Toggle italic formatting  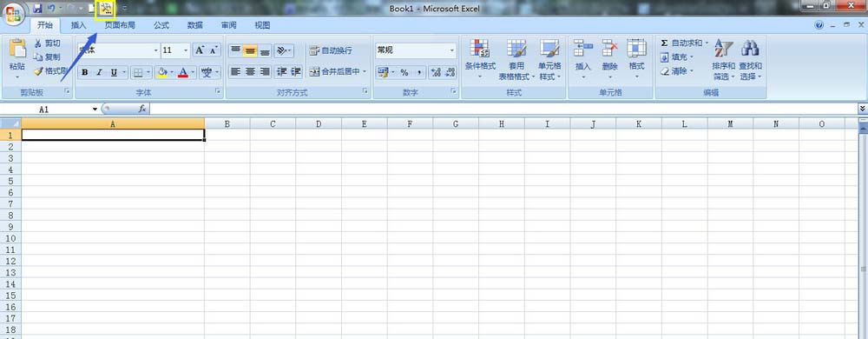pyautogui.click(x=100, y=72)
